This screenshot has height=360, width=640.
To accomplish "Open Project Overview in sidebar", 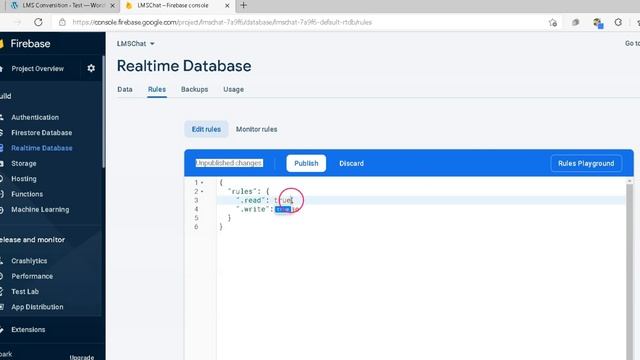I will click(x=38, y=69).
